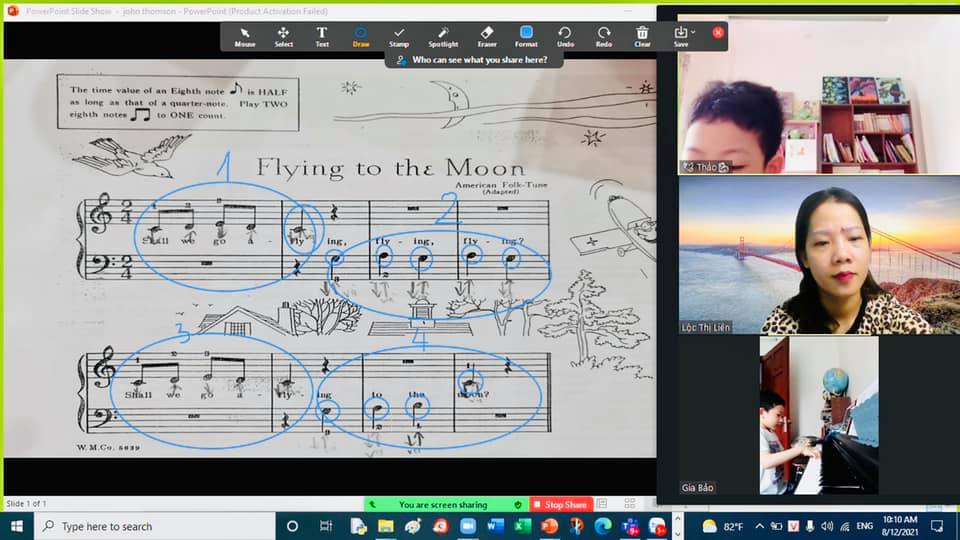Viewport: 960px width, 540px height.
Task: Activate the Text annotation tool
Action: click(x=322, y=37)
